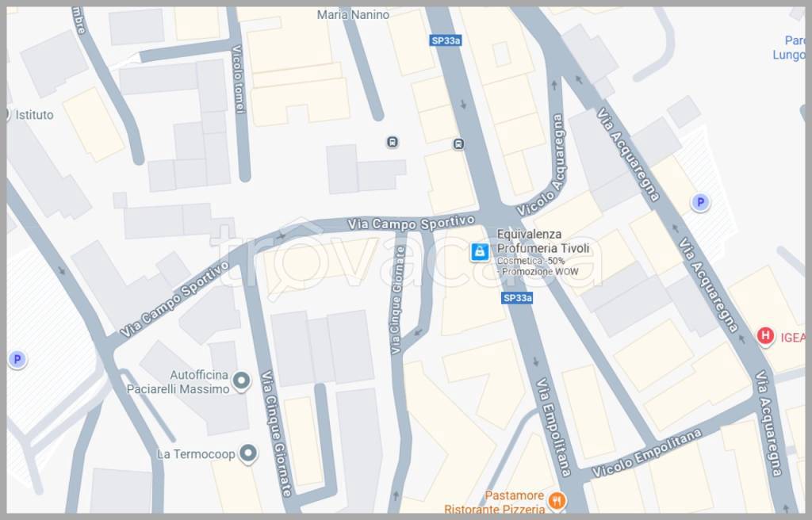This screenshot has height=520, width=812.
Task: Open the Equivalenza Profumeria Tivoli label
Action: (542, 242)
